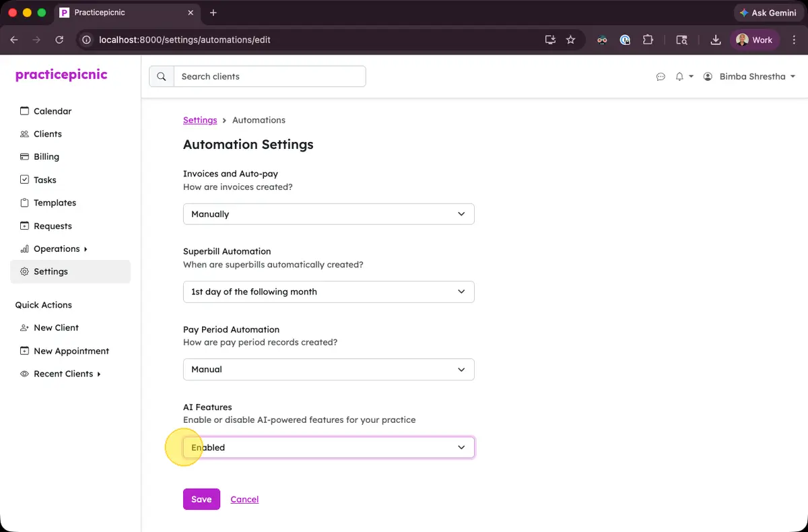Save the automation settings
This screenshot has height=532, width=808.
tap(201, 498)
